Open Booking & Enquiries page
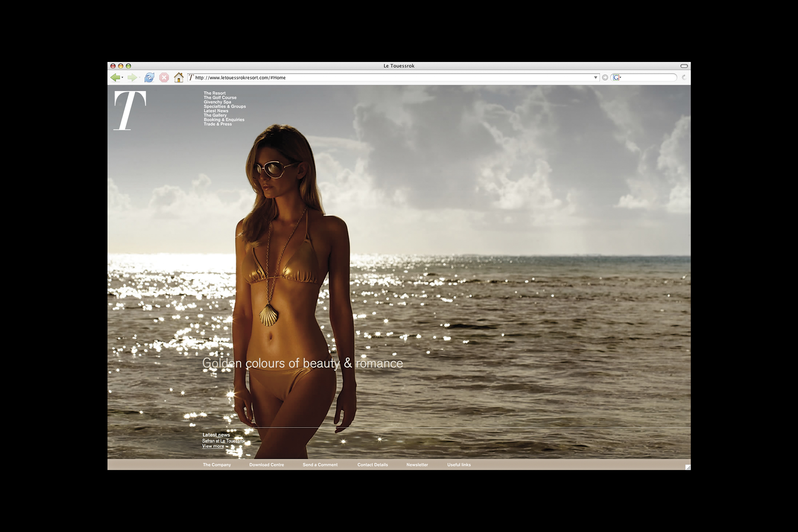 [x=224, y=120]
